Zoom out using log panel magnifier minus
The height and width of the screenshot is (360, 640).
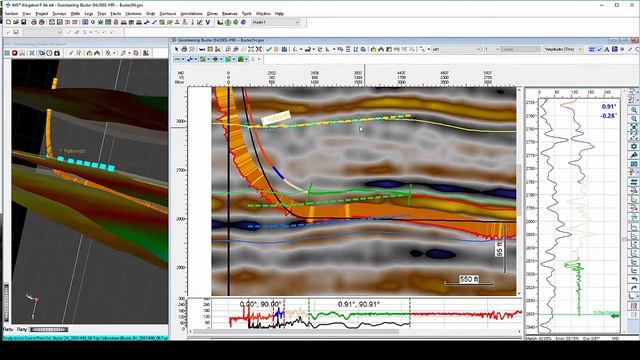pyautogui.click(x=633, y=119)
